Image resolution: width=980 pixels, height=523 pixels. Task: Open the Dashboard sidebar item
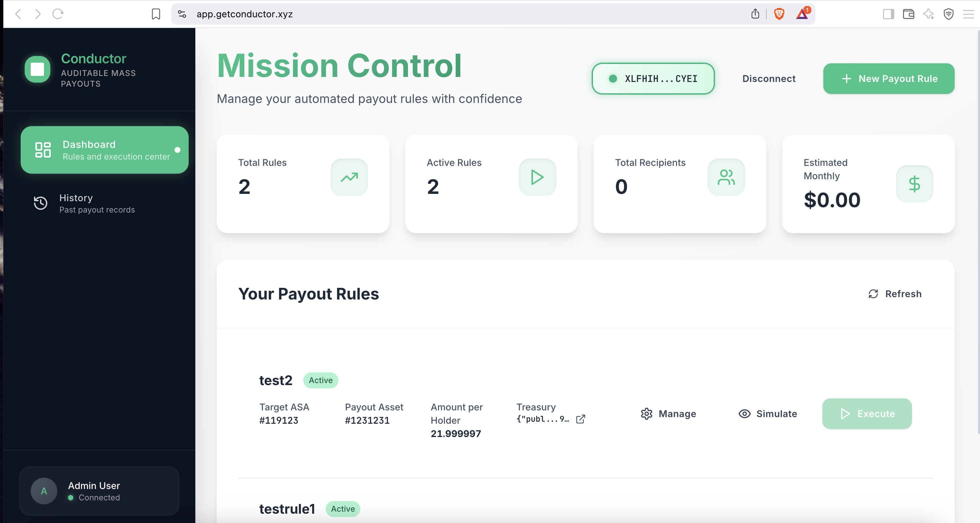coord(105,150)
